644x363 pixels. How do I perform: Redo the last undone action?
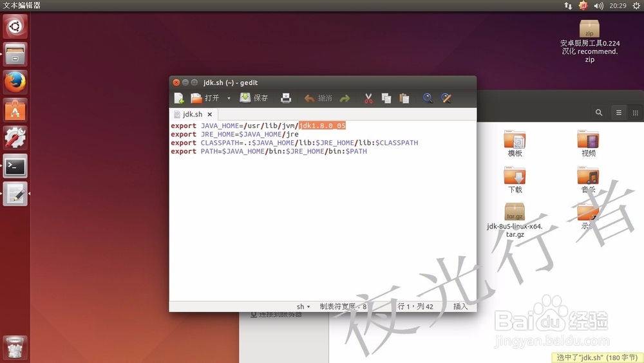[345, 98]
